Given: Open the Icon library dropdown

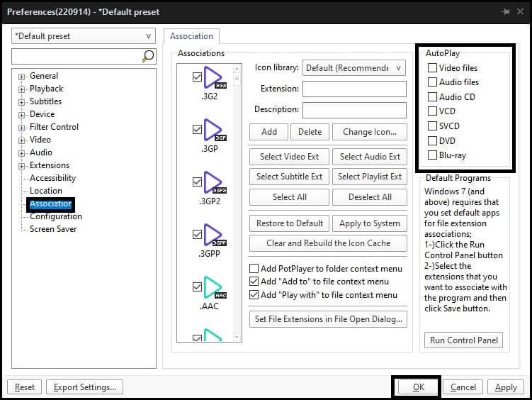Looking at the screenshot, I should point(353,68).
